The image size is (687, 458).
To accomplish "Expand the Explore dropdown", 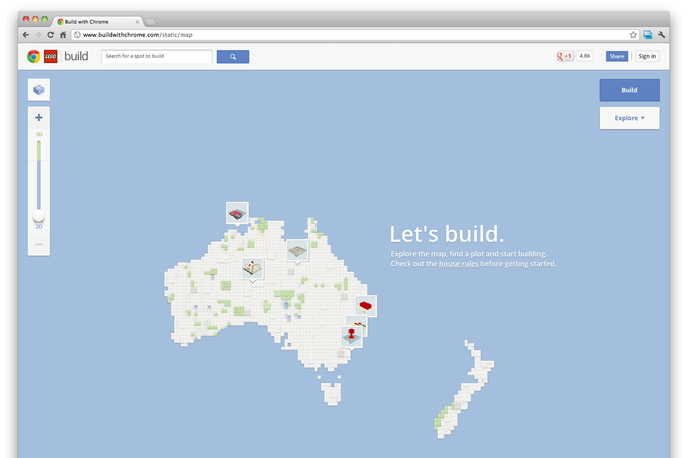I will pos(629,118).
